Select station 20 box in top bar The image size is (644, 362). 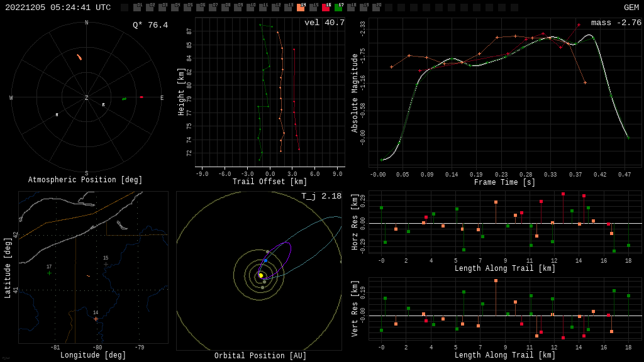(x=376, y=7)
